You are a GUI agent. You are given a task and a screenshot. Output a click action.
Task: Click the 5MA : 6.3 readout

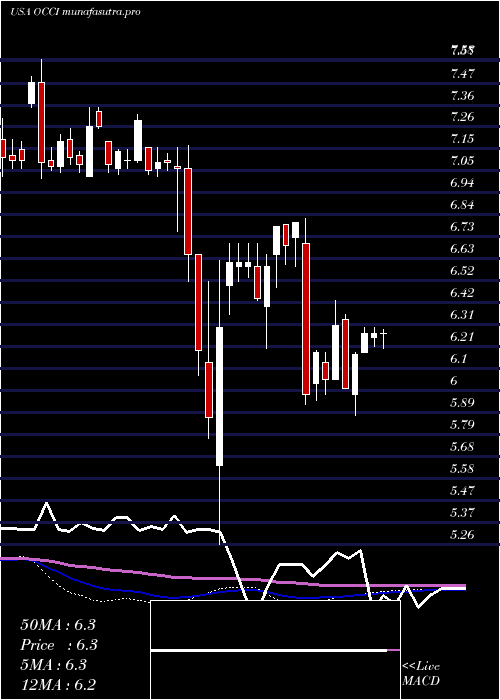[x=53, y=665]
